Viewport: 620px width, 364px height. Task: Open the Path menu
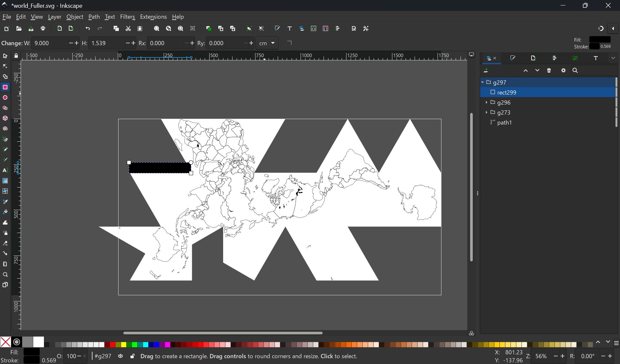click(94, 17)
